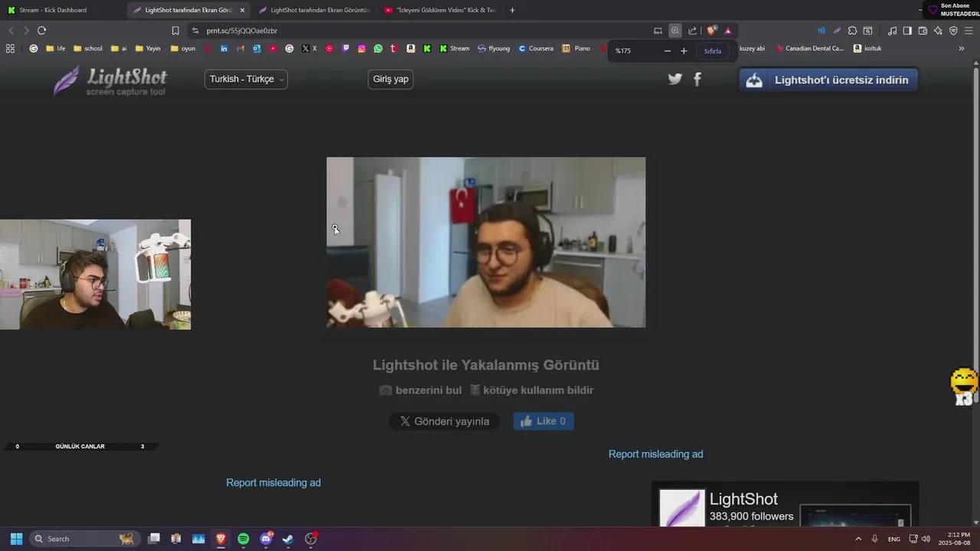The height and width of the screenshot is (551, 980).
Task: Open the X bookmark
Action: click(x=309, y=48)
